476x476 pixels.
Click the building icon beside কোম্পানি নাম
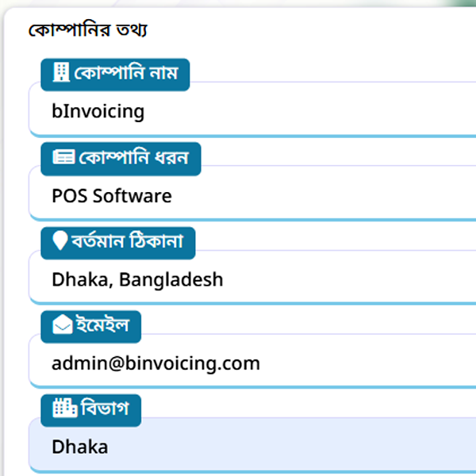[61, 74]
